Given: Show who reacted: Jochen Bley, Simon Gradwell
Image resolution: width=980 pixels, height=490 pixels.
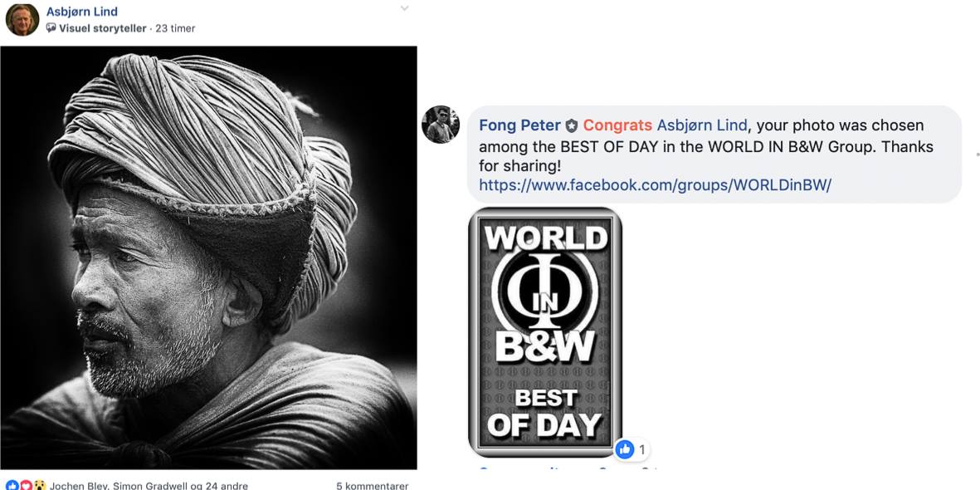Looking at the screenshot, I should (x=149, y=486).
